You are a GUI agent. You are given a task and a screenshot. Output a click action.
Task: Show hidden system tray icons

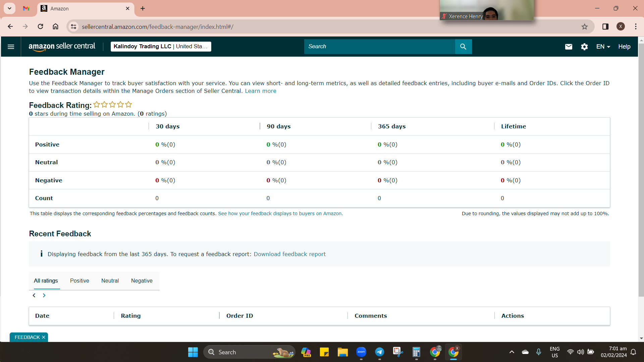(x=512, y=352)
